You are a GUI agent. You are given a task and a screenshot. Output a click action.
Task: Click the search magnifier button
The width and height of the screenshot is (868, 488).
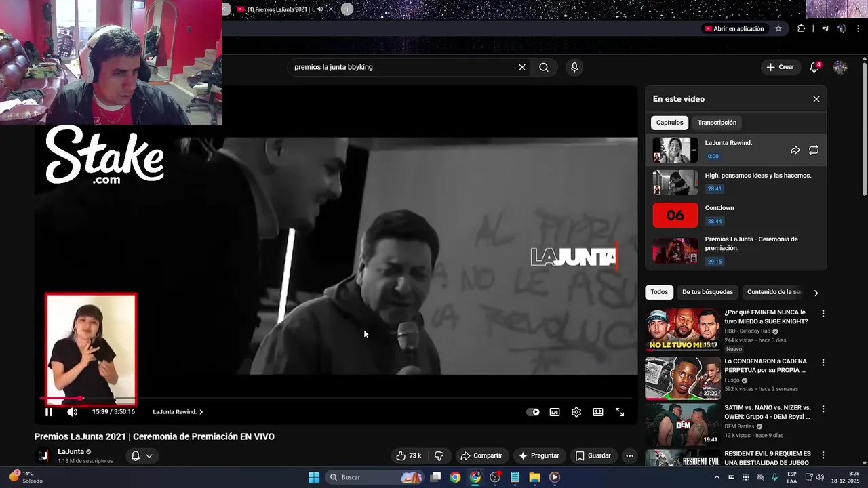[x=544, y=67]
